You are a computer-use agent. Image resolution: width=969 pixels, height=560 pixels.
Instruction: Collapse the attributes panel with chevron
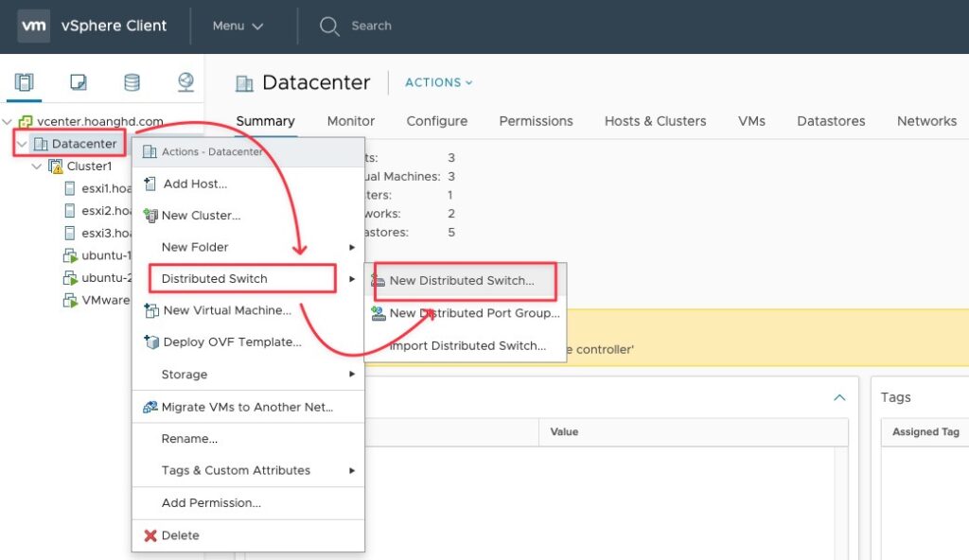coord(839,397)
